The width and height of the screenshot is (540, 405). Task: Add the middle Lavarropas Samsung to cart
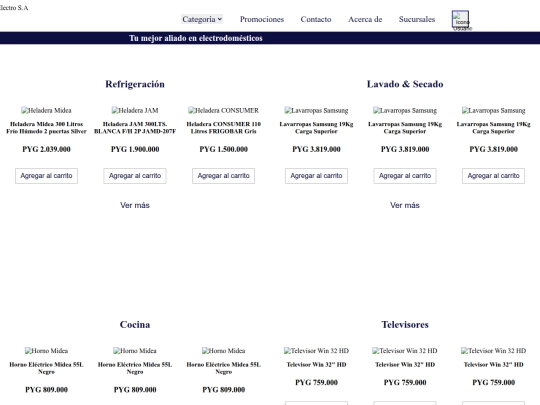[405, 176]
